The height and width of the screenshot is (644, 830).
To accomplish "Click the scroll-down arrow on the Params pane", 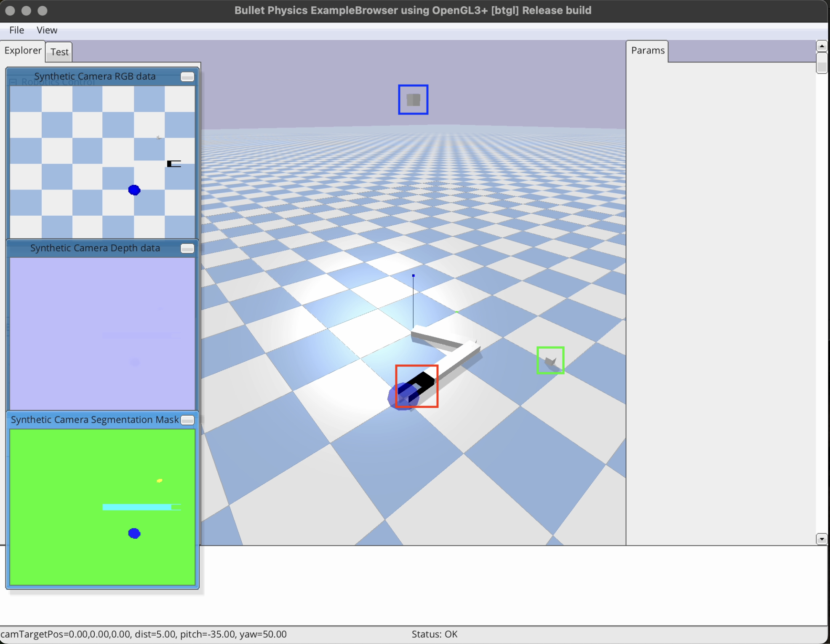I will 822,539.
